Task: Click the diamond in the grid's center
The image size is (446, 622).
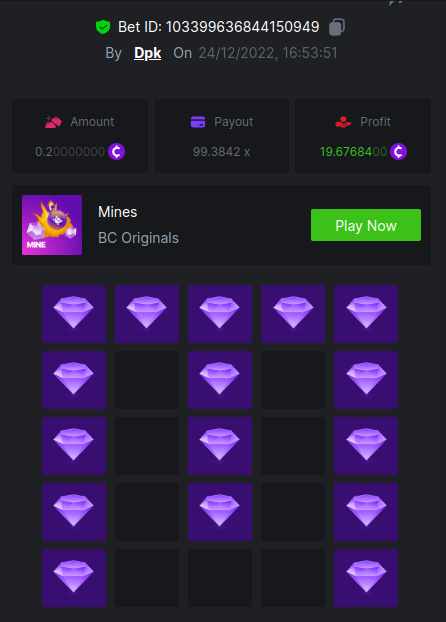Action: [x=220, y=446]
